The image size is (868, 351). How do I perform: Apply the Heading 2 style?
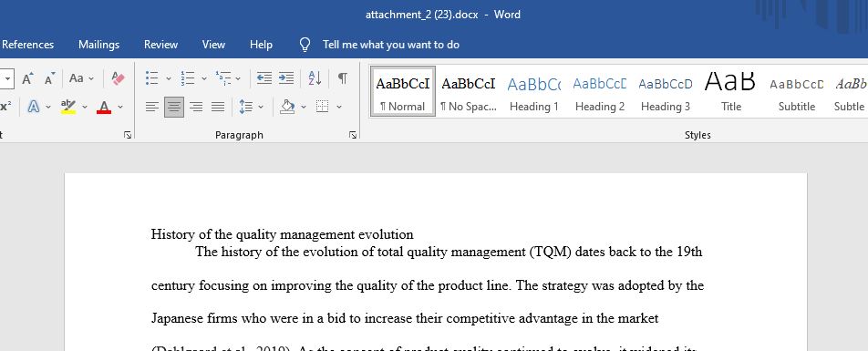pos(600,92)
